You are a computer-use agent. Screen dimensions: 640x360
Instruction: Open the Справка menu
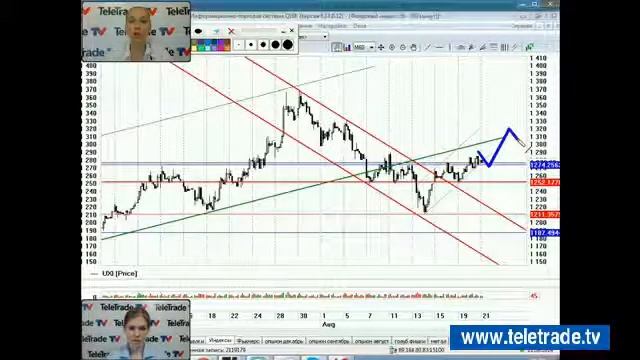522,26
